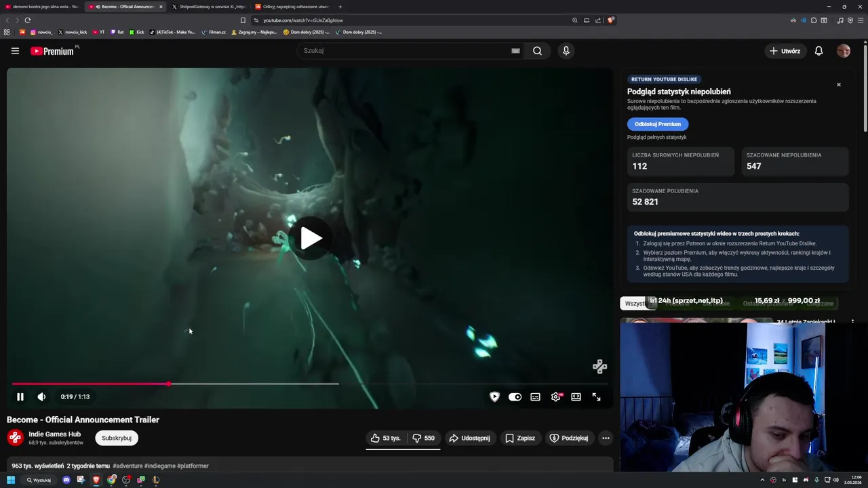The height and width of the screenshot is (488, 868).
Task: Open Podgląd pełnych statystyk link
Action: click(x=656, y=137)
